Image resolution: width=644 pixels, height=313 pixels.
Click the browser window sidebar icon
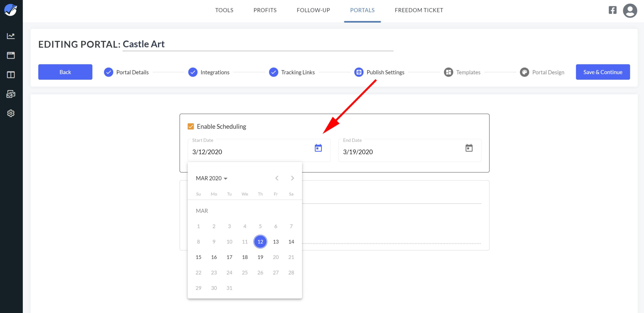(11, 55)
